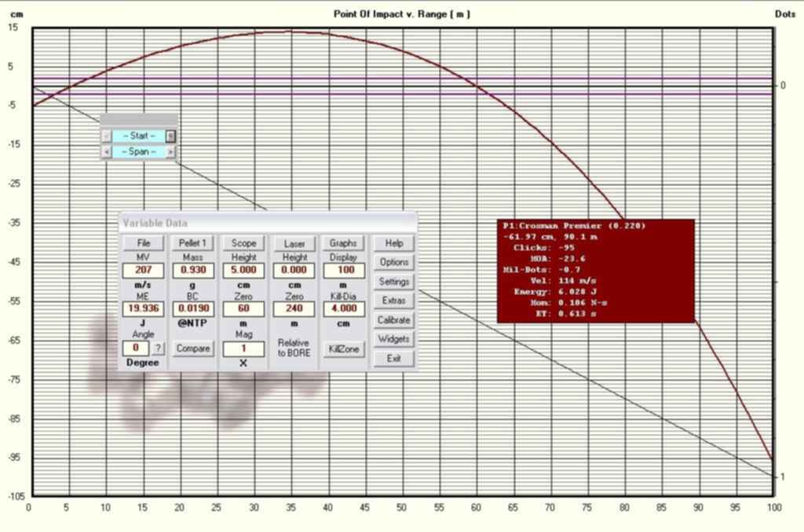Open the Options button

click(393, 262)
